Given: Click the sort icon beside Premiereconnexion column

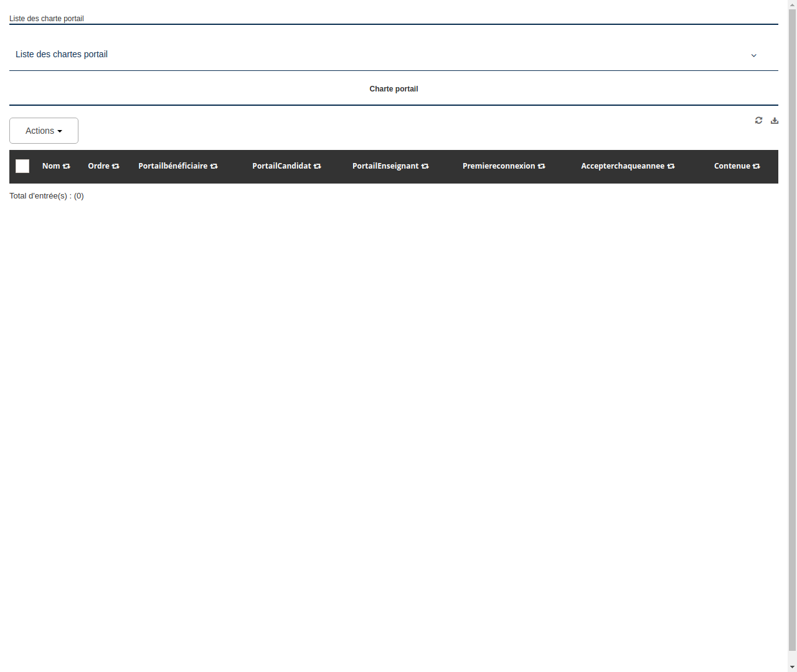Looking at the screenshot, I should click(x=542, y=166).
